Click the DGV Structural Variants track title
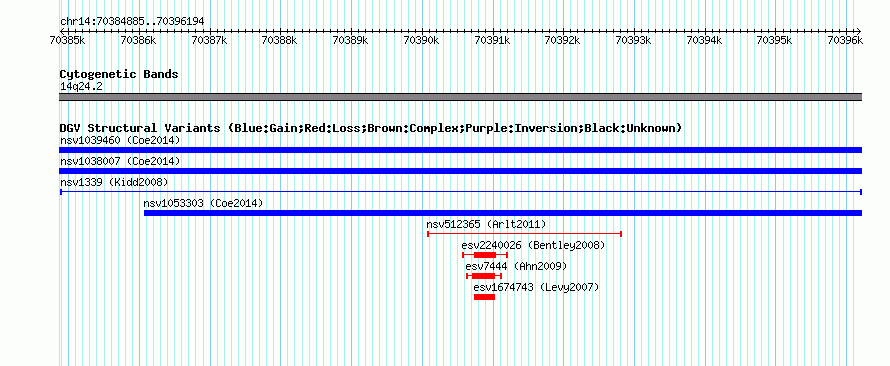890x366 pixels. click(371, 128)
